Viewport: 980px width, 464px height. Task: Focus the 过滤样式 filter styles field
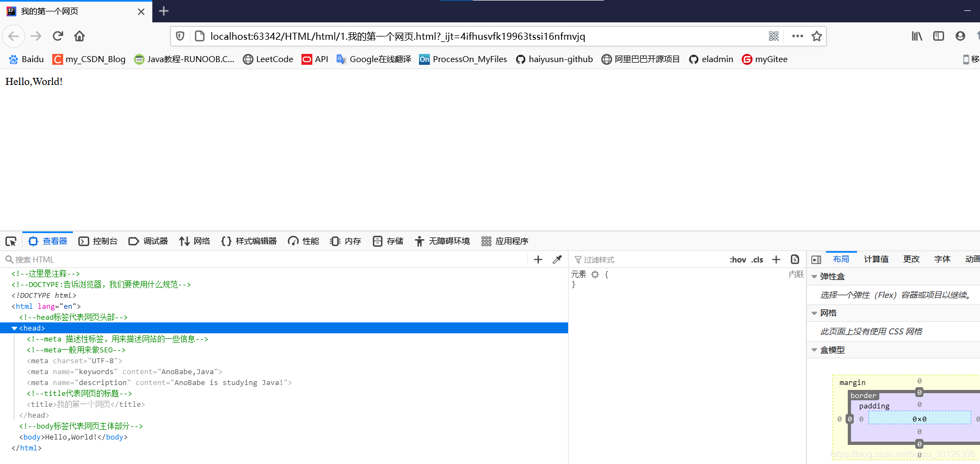coord(648,260)
